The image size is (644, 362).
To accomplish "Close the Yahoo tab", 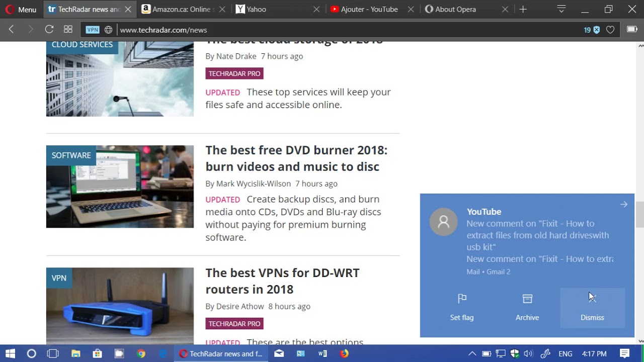I will [x=316, y=9].
